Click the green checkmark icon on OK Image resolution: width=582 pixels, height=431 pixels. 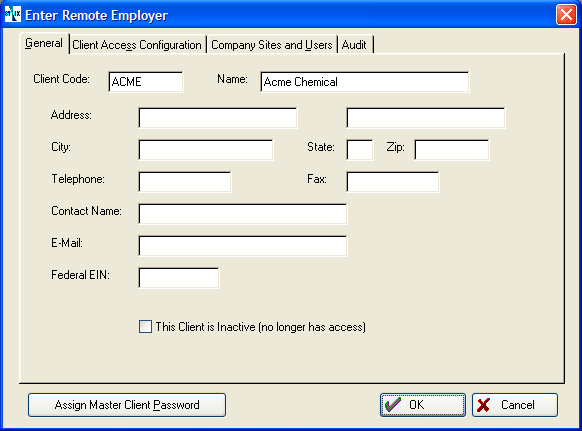coord(393,404)
